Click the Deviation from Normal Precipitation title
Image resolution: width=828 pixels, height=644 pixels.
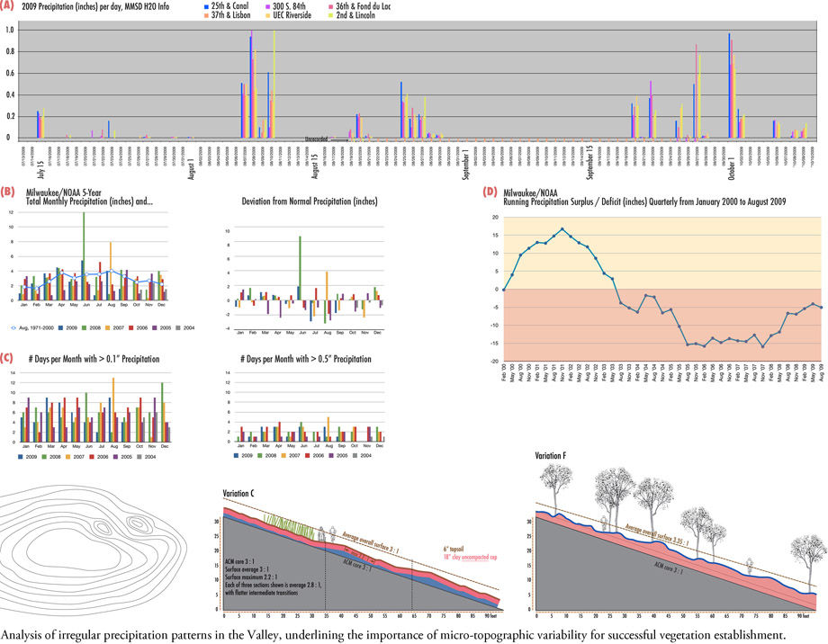tap(298, 200)
